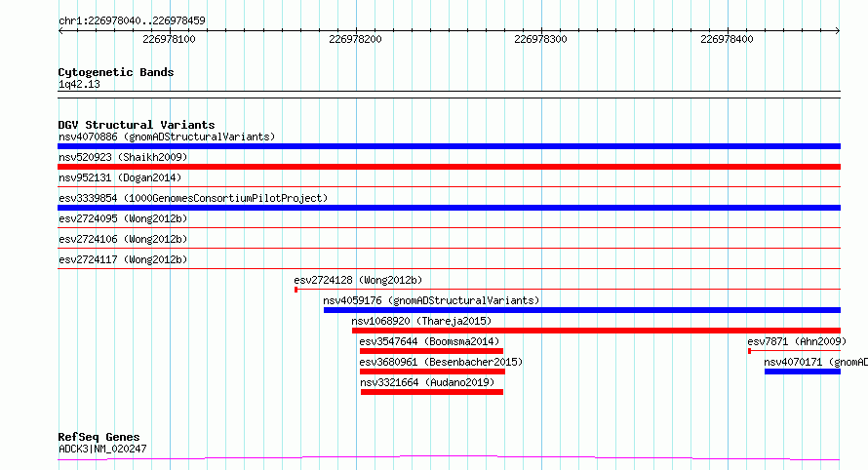Click the 1q42.13 band label
Viewport: 868px width, 470px height.
[x=79, y=84]
